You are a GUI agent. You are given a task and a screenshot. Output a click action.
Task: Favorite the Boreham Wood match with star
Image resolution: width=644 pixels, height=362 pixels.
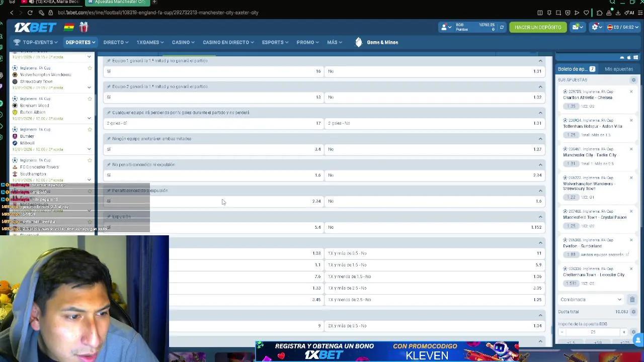[x=90, y=99]
